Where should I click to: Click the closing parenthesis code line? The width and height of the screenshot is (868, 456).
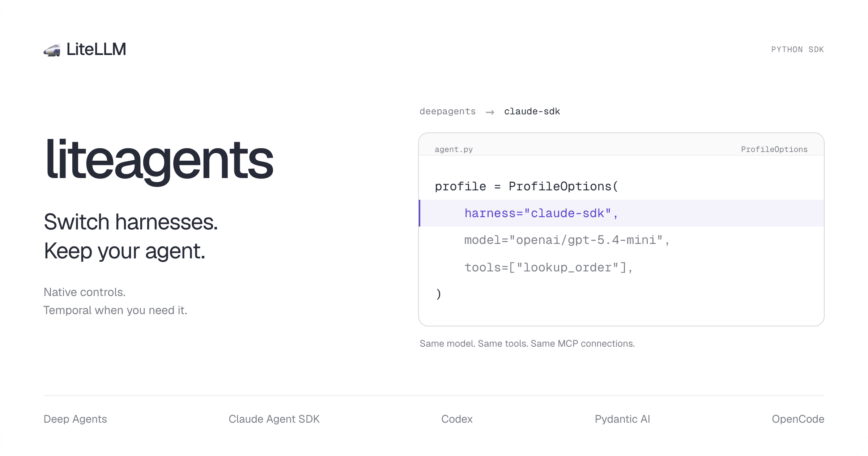point(438,294)
